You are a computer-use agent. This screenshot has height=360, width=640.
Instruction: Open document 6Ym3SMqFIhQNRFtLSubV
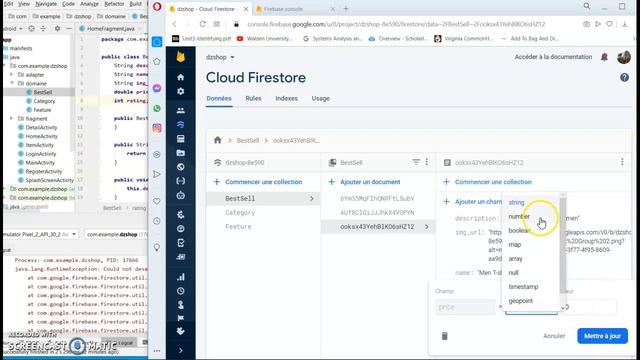[x=377, y=198]
